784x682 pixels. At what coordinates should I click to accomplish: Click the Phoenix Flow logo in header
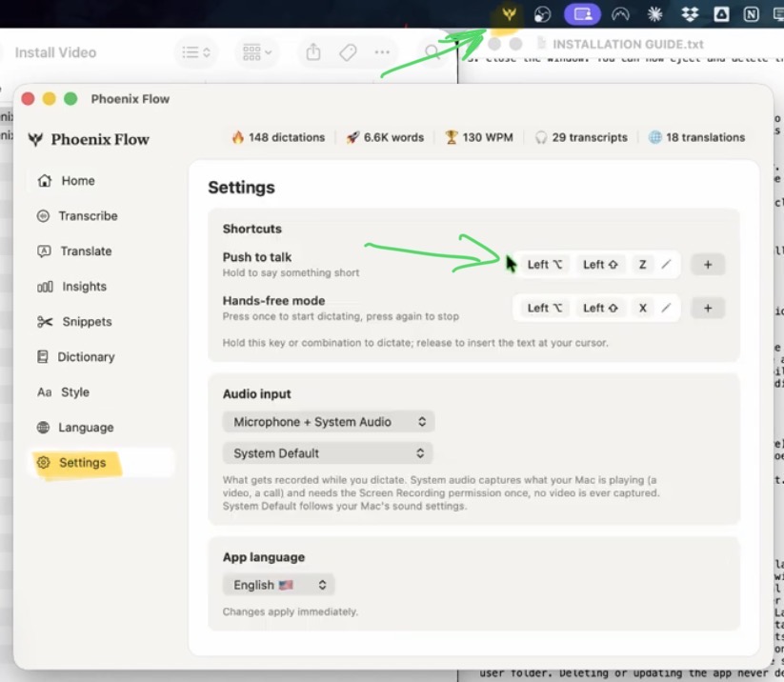coord(89,139)
